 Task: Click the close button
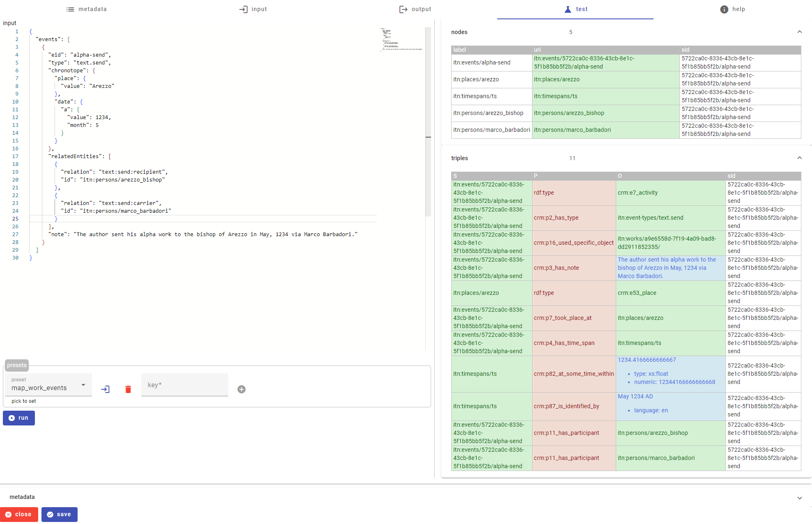[x=19, y=514]
